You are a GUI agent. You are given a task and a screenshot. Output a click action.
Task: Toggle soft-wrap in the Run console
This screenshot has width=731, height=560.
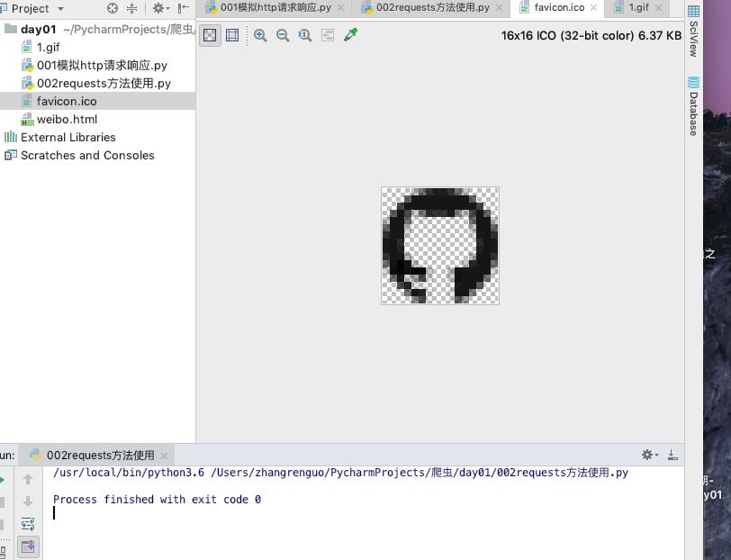point(28,524)
